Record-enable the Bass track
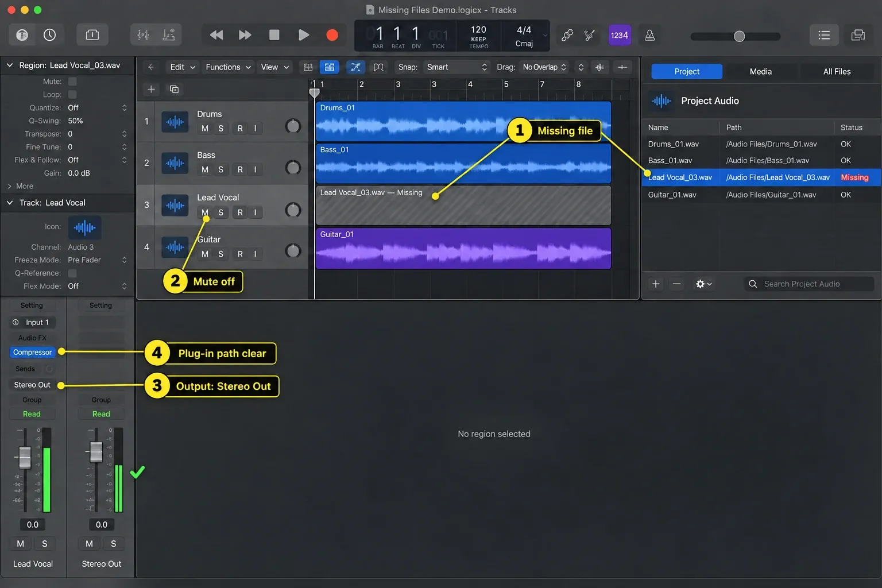This screenshot has height=588, width=882. [x=240, y=169]
